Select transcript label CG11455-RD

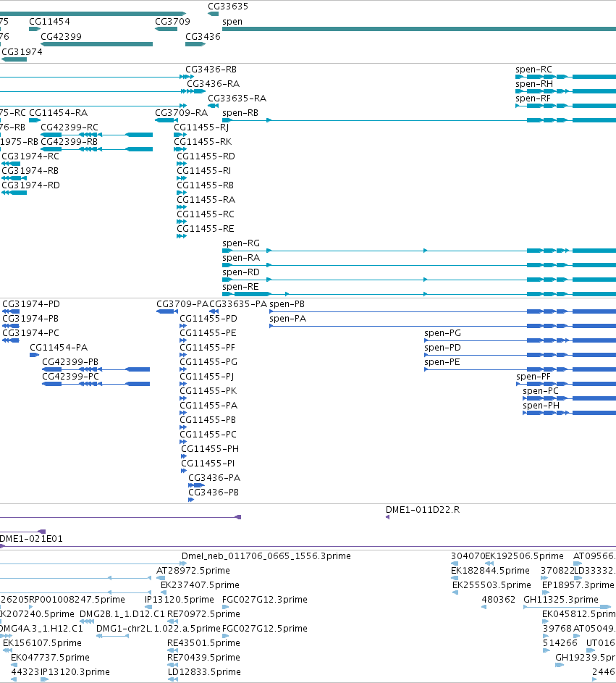coord(206,156)
